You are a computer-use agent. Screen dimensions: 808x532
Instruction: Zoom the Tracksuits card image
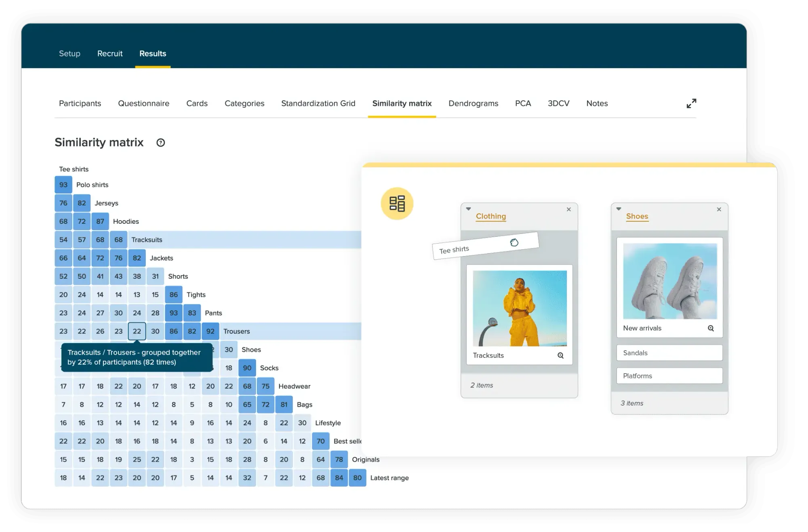pyautogui.click(x=560, y=355)
